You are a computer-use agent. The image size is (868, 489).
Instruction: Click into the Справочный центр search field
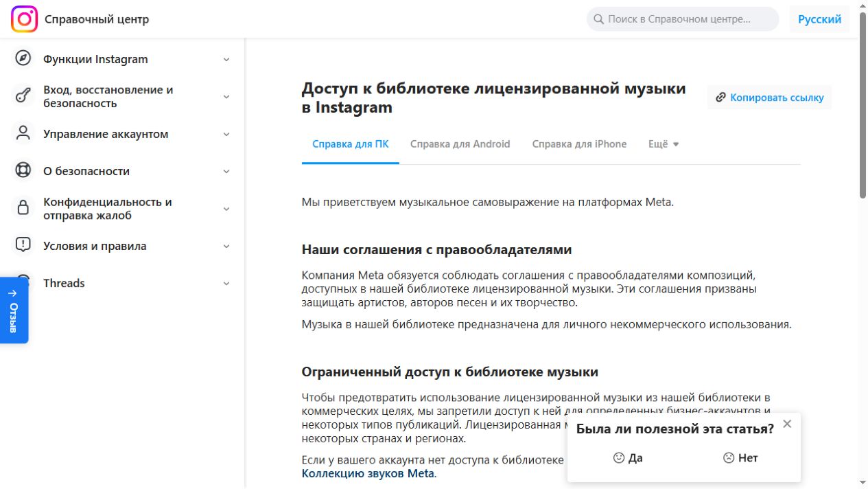pyautogui.click(x=683, y=19)
